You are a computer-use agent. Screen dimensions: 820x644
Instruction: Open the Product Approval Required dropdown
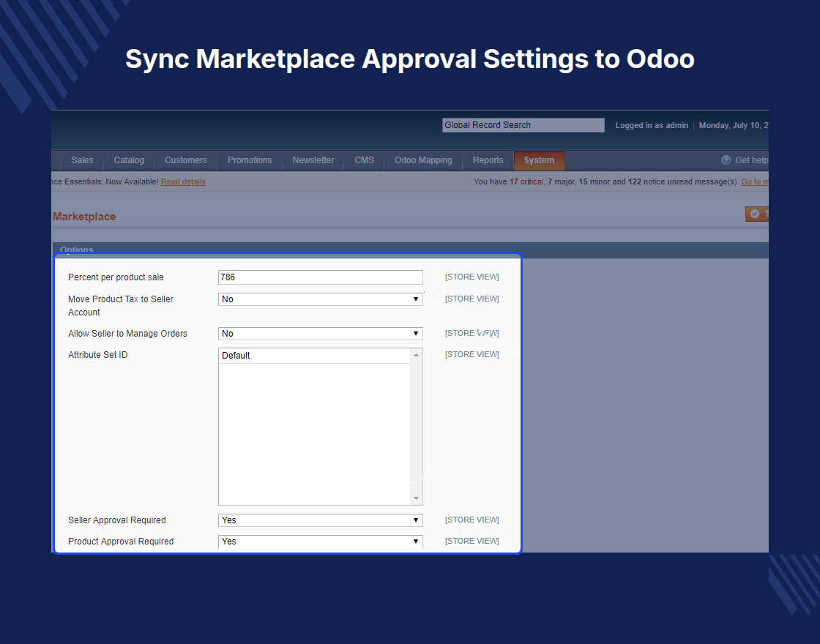[320, 542]
